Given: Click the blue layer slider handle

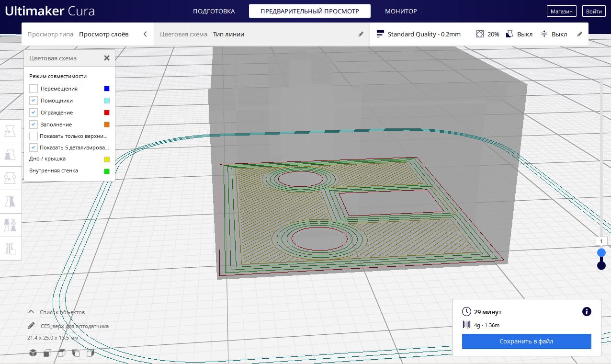Looking at the screenshot, I should [x=601, y=252].
